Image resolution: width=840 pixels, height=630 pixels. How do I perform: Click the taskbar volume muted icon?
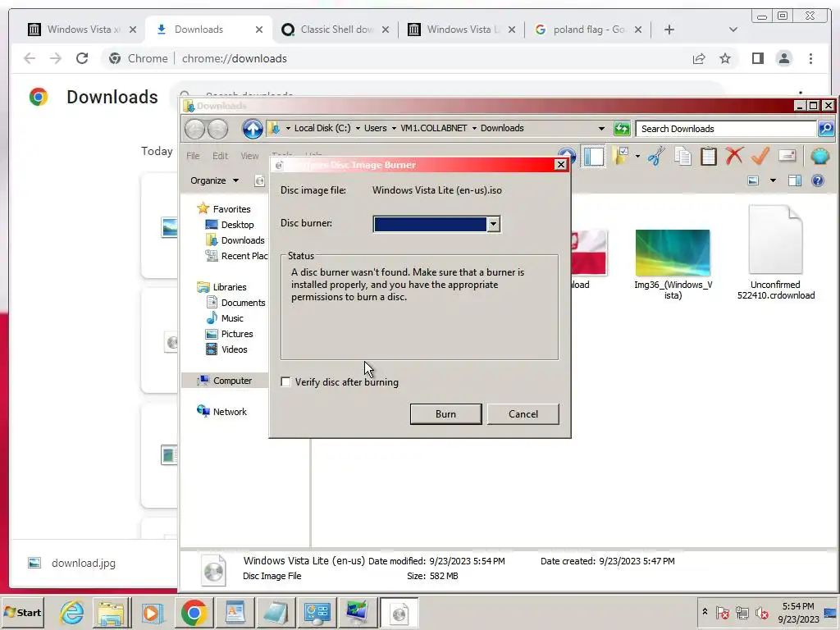coord(761,612)
